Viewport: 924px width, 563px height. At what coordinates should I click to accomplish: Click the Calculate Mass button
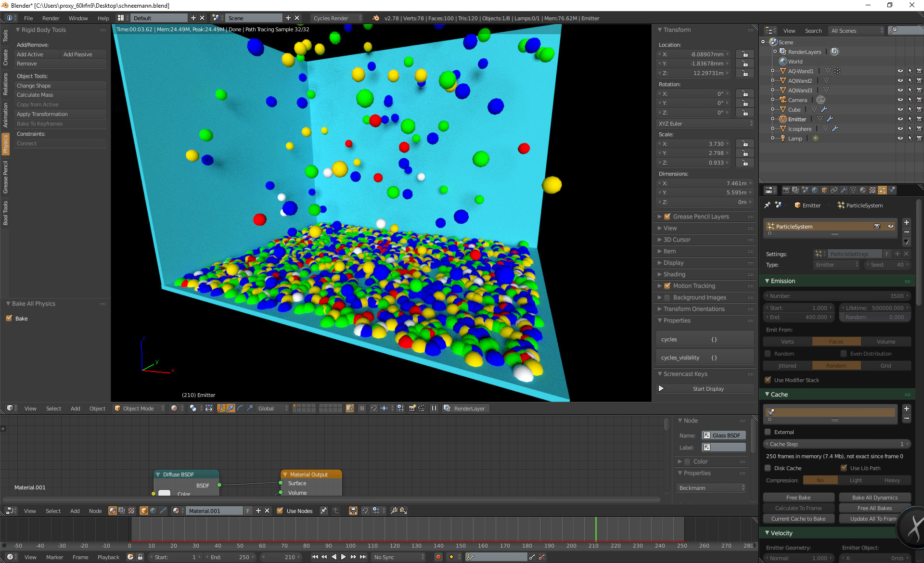(x=60, y=95)
